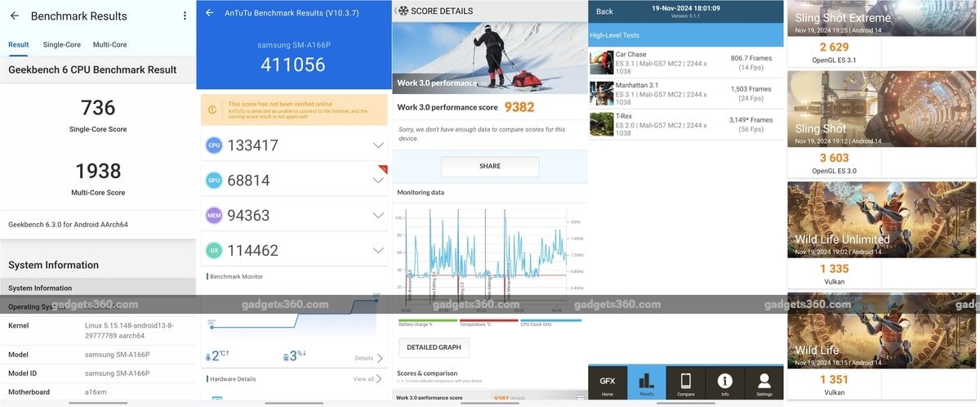Click the Geekbench 6.3.0 version text
The height and width of the screenshot is (407, 980).
68,224
